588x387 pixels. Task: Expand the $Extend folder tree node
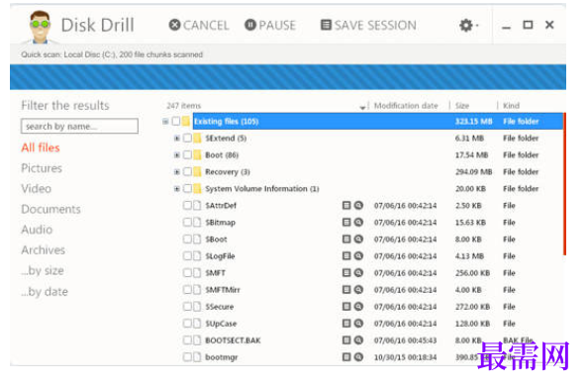(x=176, y=139)
